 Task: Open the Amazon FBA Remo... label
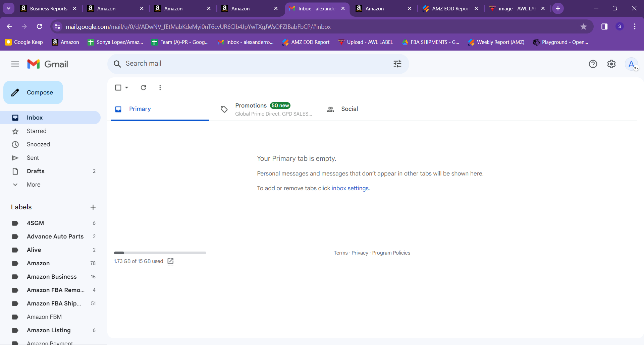[50, 290]
